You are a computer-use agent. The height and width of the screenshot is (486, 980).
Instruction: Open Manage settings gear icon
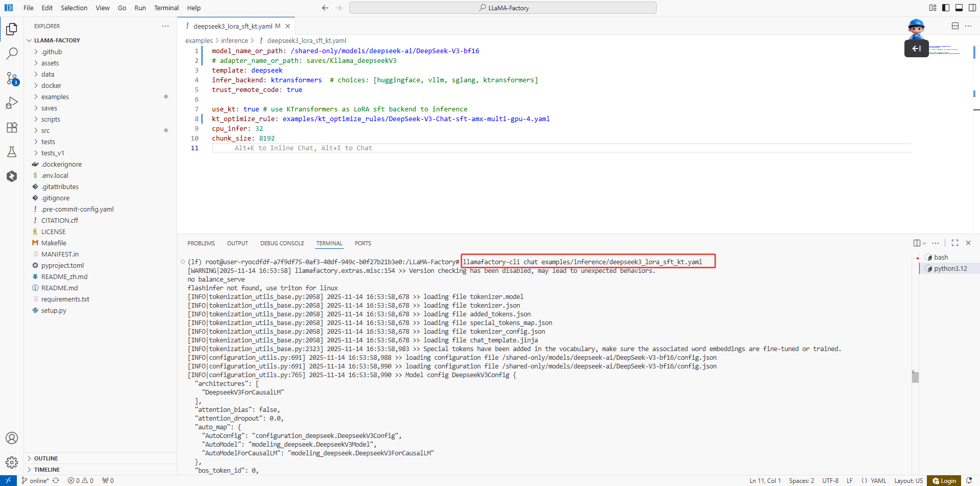point(12,462)
